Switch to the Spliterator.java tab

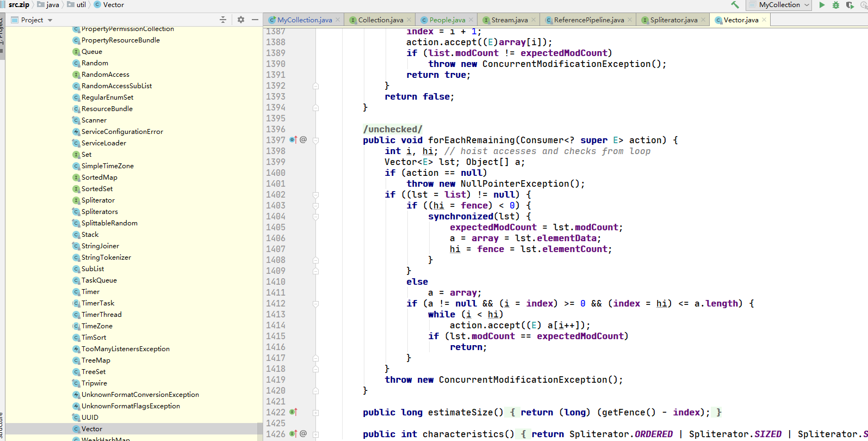(x=674, y=20)
